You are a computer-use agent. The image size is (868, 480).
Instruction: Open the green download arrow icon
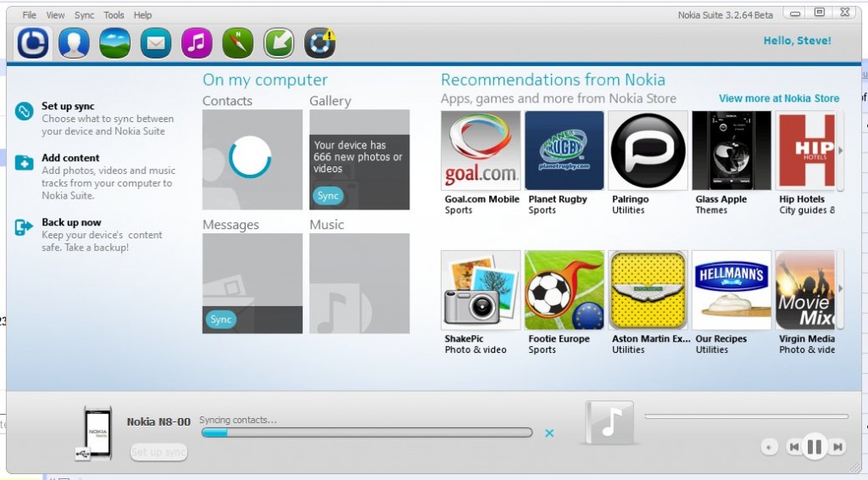pyautogui.click(x=278, y=42)
